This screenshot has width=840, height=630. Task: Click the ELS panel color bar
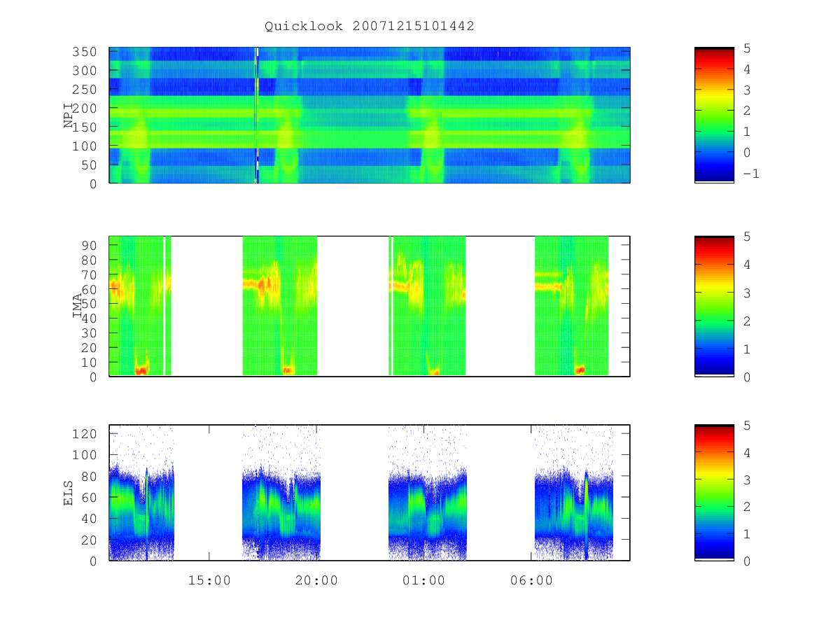point(714,493)
